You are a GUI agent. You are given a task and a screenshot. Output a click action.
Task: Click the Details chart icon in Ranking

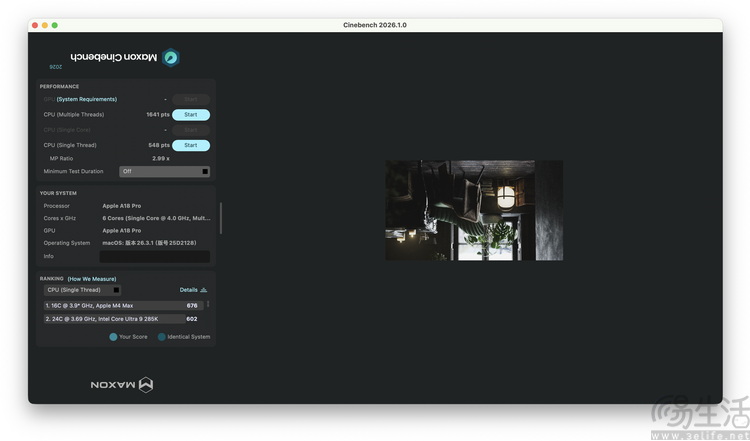[204, 290]
